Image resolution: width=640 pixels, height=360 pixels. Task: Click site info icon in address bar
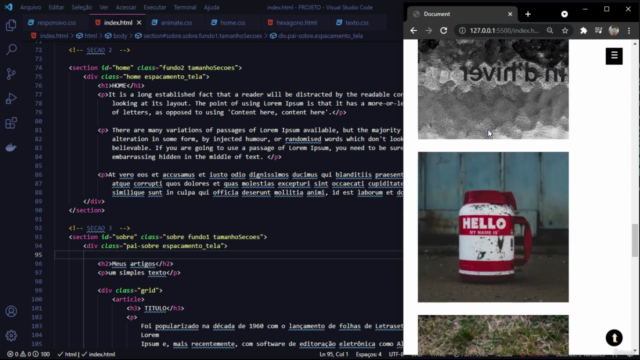click(462, 31)
